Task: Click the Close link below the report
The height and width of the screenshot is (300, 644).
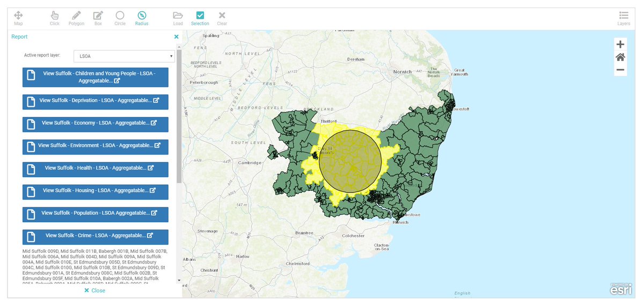Action: click(x=95, y=290)
